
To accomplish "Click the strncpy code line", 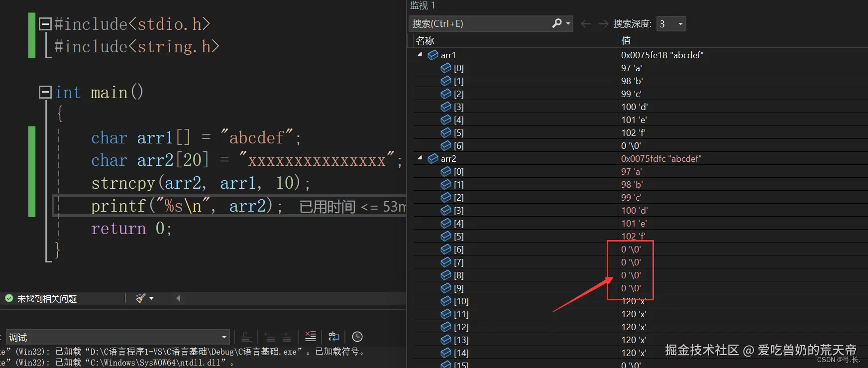I will pyautogui.click(x=201, y=183).
